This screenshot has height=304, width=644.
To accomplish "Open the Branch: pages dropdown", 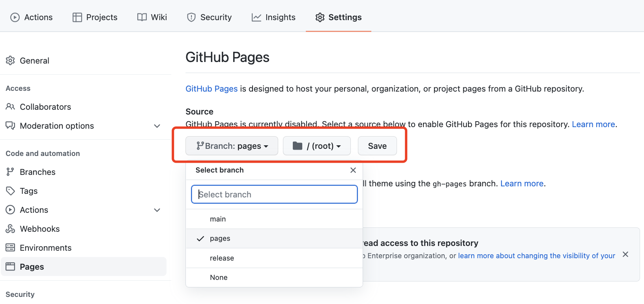I will (x=232, y=146).
